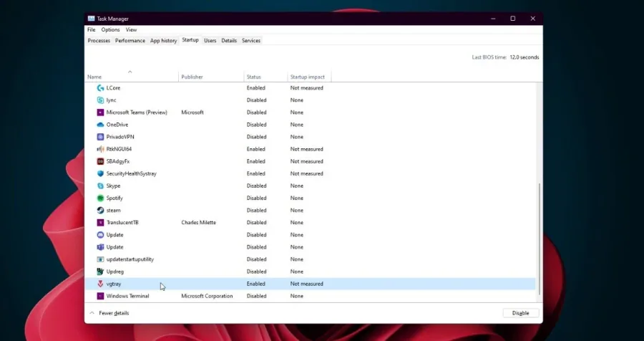
Task: Select the 'updaterstartuputility' row name
Action: pos(130,259)
